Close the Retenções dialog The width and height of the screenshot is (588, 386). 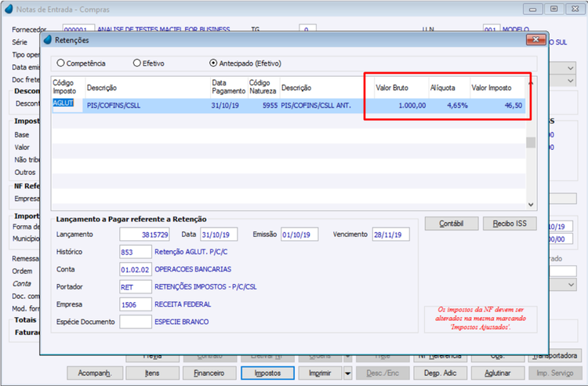tap(535, 39)
